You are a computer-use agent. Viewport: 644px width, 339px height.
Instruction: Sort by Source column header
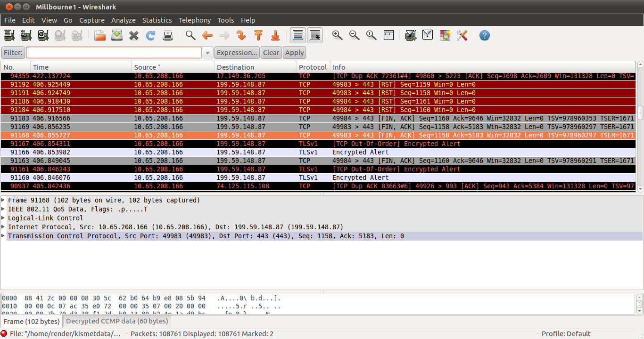click(173, 67)
